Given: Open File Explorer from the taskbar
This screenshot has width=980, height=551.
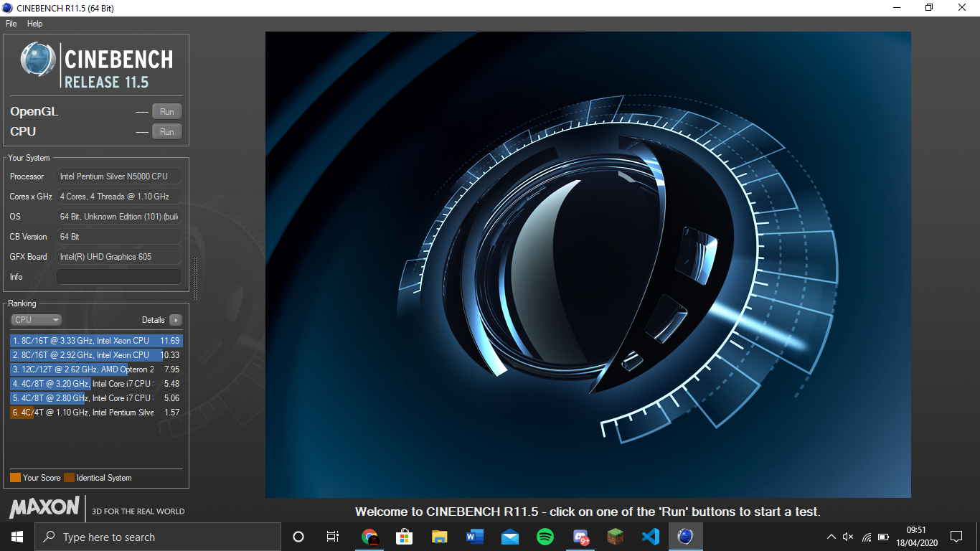Looking at the screenshot, I should click(440, 537).
